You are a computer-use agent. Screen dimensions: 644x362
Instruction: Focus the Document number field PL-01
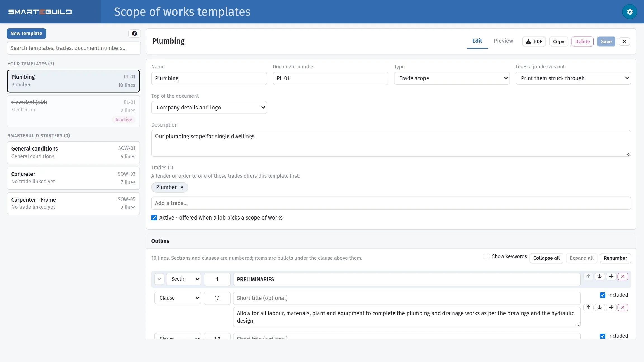pyautogui.click(x=330, y=78)
